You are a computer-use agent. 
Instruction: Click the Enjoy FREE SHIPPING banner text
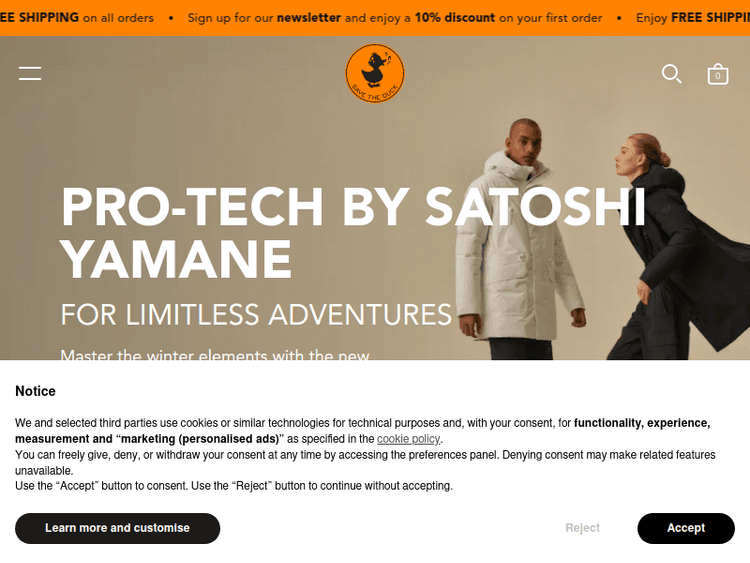(x=693, y=18)
